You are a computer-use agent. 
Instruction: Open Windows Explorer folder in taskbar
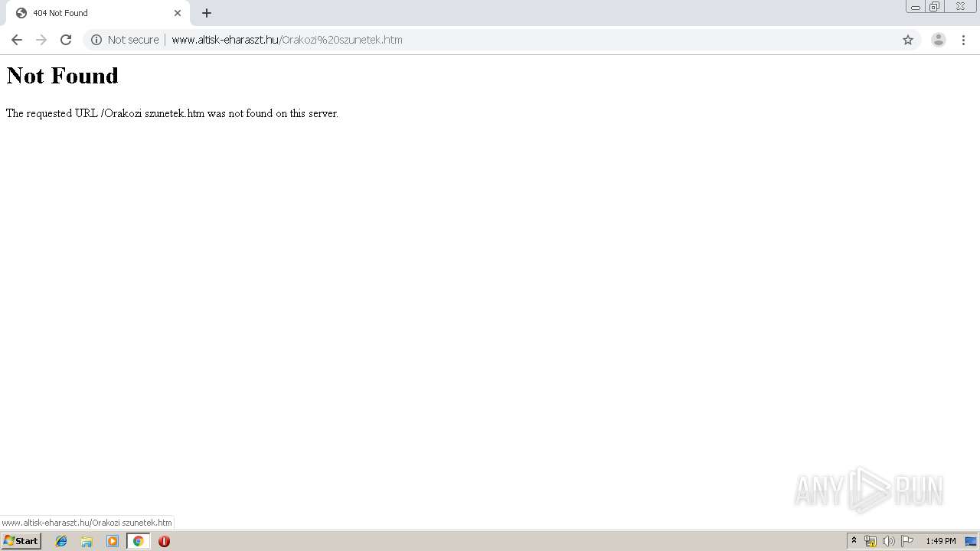[x=87, y=541]
